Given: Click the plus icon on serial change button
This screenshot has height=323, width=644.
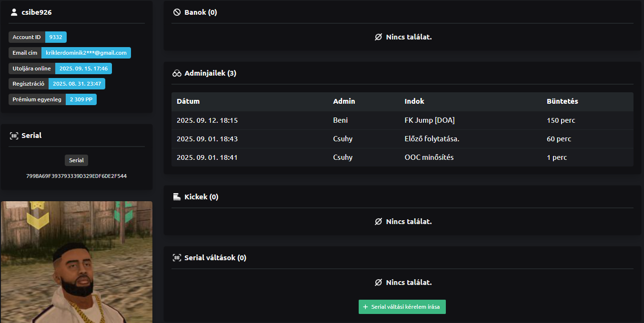Looking at the screenshot, I should point(365,307).
